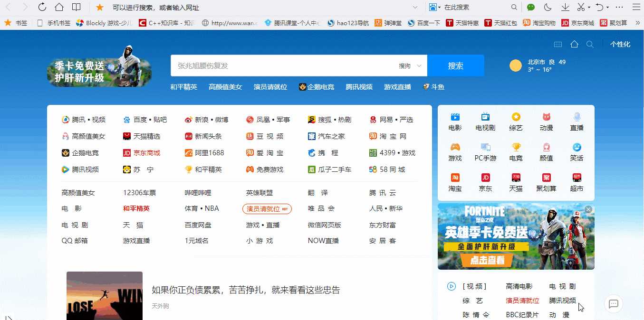
Task: Click the browser refresh button
Action: click(42, 7)
